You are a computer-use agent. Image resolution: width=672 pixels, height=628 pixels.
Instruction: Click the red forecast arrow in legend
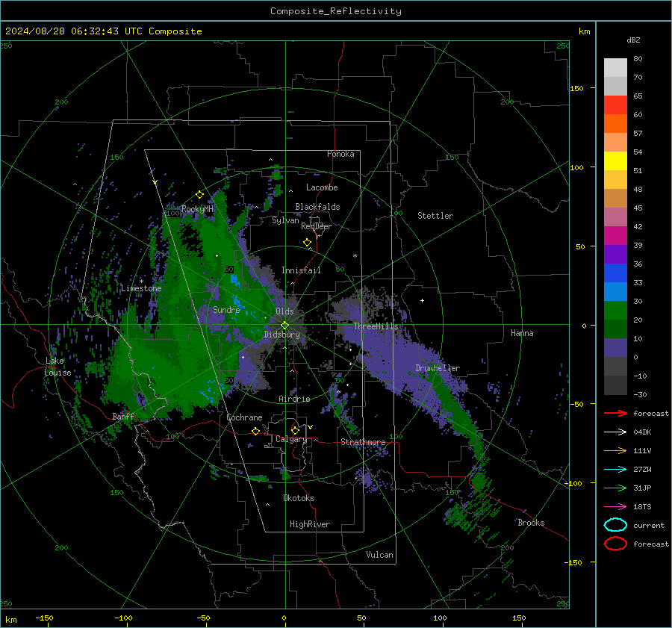coord(615,413)
